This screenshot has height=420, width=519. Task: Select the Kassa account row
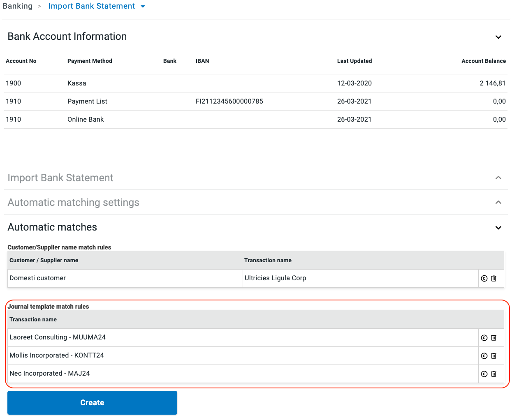pyautogui.click(x=76, y=83)
